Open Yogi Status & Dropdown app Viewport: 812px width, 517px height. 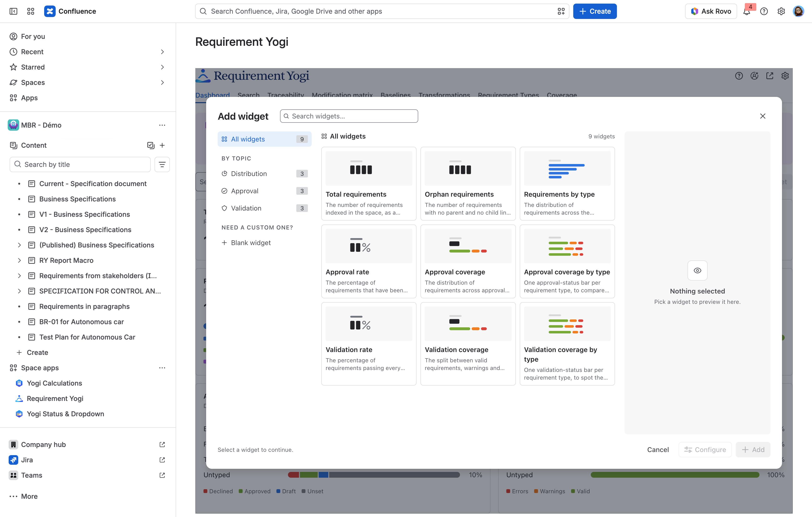point(66,414)
